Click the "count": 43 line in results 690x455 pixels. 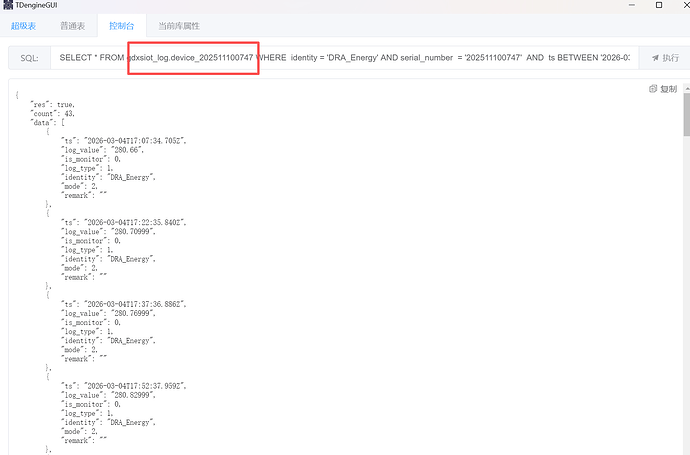[x=52, y=113]
